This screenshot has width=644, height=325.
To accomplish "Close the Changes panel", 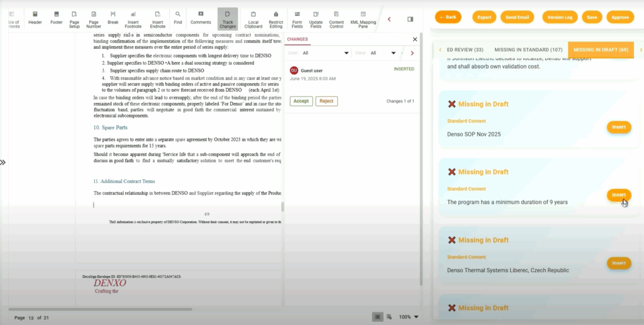I will 414,39.
